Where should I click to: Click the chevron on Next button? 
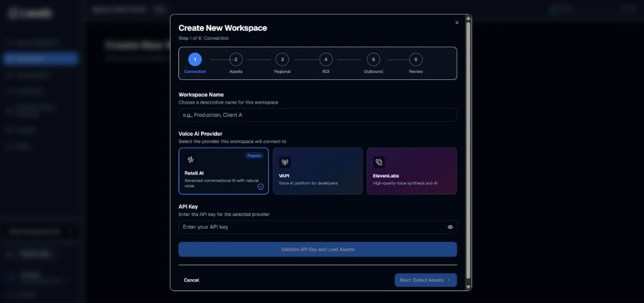pyautogui.click(x=449, y=280)
